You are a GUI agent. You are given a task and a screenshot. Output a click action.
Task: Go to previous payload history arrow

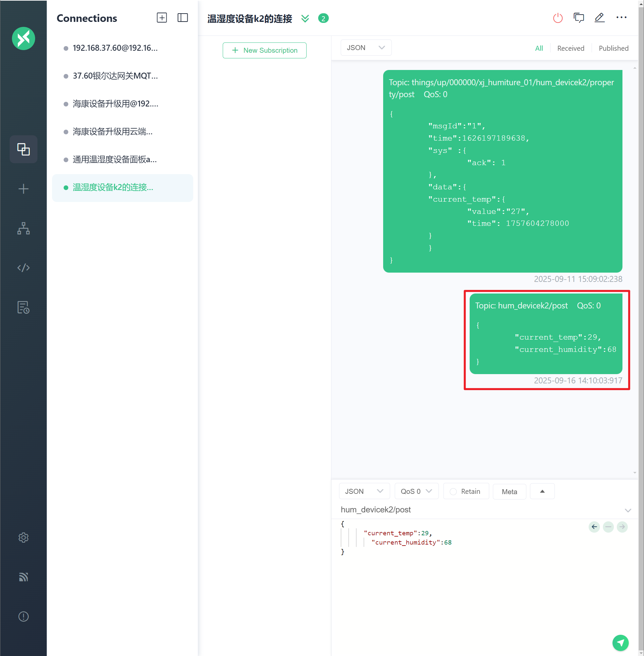[594, 527]
